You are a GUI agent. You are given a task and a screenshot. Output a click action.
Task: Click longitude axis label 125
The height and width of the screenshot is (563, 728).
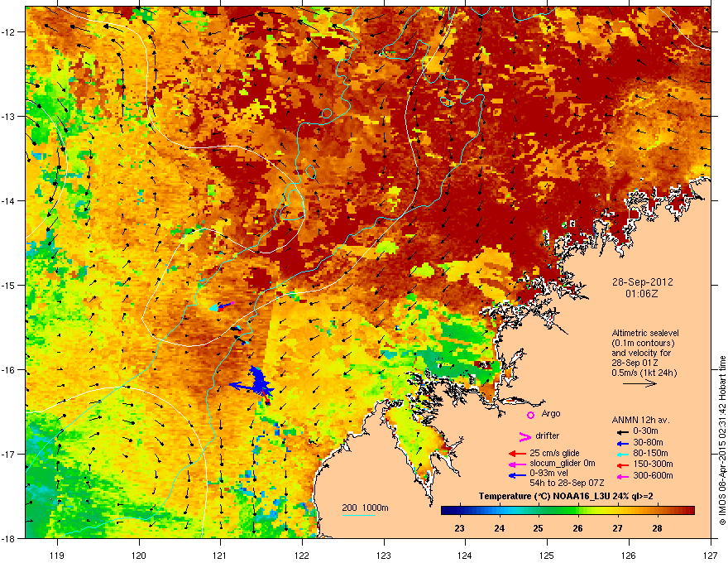pyautogui.click(x=548, y=556)
